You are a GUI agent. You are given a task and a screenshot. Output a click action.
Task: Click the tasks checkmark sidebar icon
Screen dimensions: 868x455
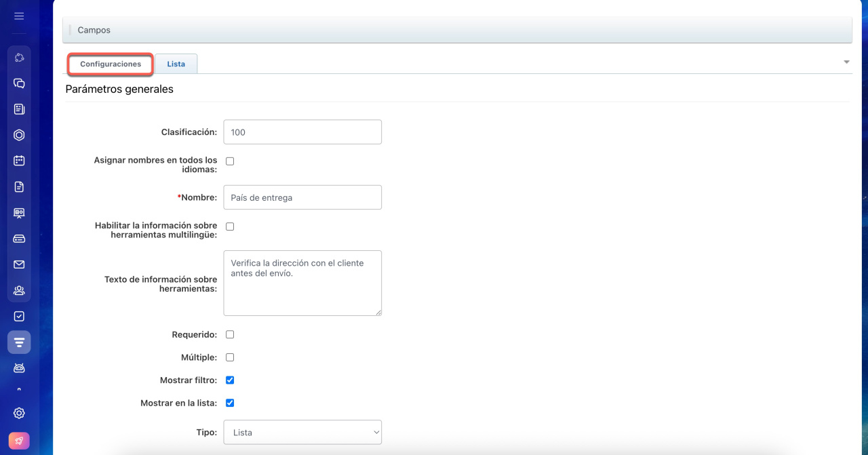click(x=19, y=316)
